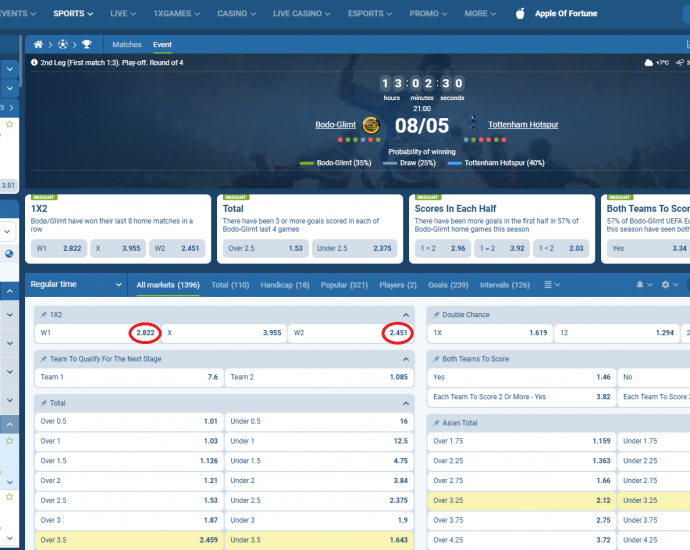Bet Double Chance 1X 1.619
Viewport: 690px width, 550px height.
[x=490, y=333]
